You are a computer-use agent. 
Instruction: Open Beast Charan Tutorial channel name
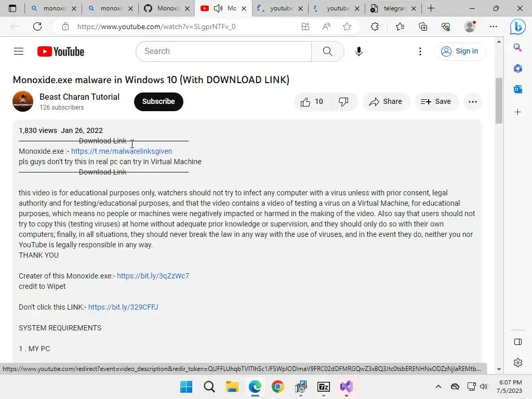pos(79,97)
